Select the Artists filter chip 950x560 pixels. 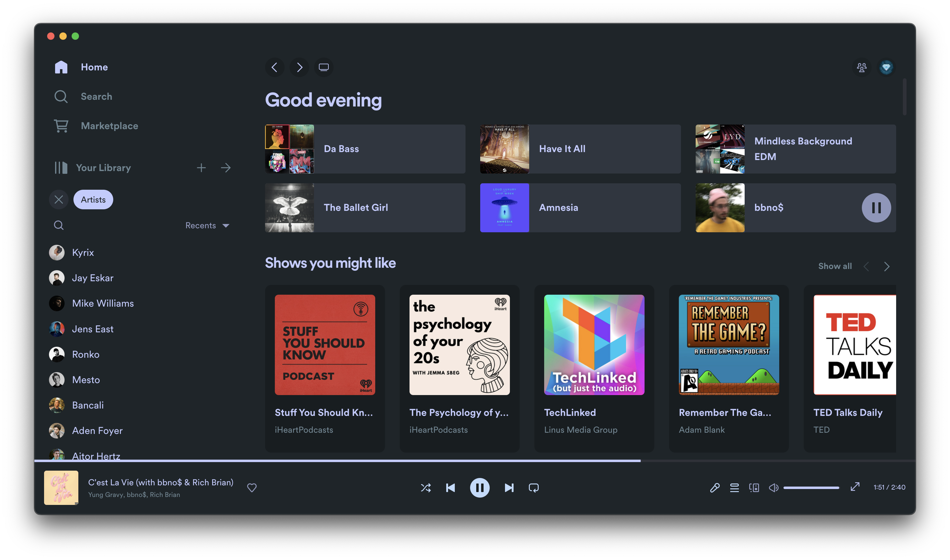93,200
